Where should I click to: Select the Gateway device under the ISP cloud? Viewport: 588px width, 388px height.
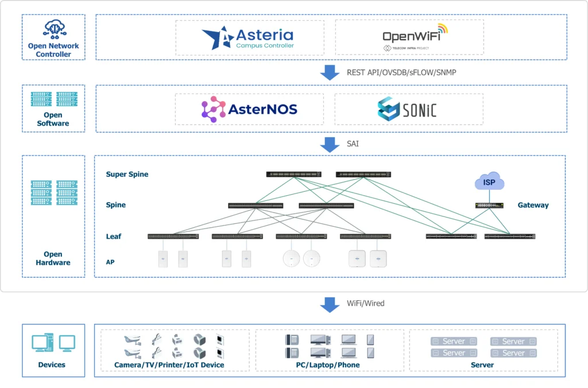pyautogui.click(x=489, y=205)
